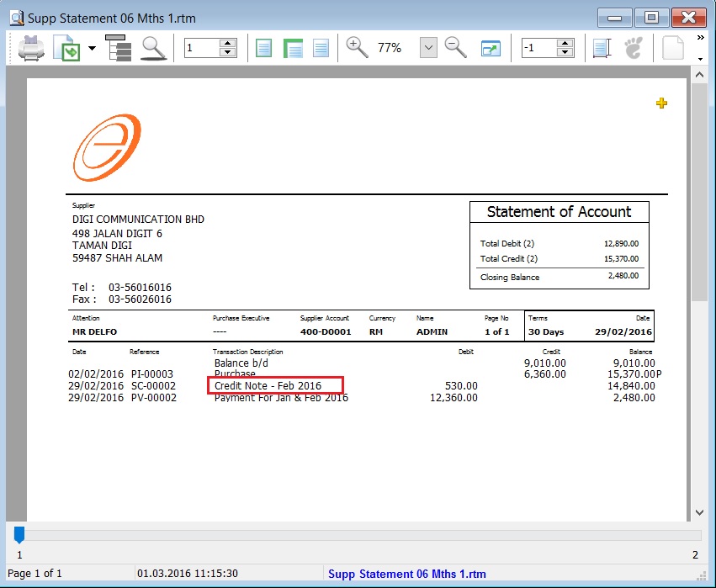The width and height of the screenshot is (716, 588).
Task: Open the zoom percentage dropdown
Action: [429, 48]
